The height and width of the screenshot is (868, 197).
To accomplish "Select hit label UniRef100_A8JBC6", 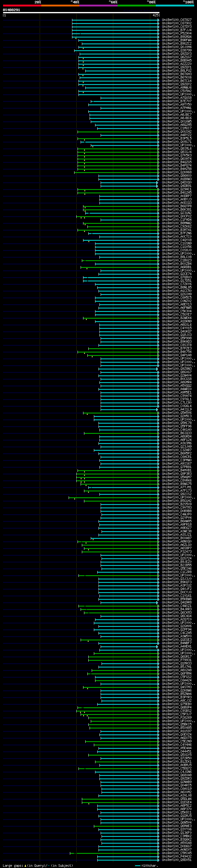I will point(176,118).
